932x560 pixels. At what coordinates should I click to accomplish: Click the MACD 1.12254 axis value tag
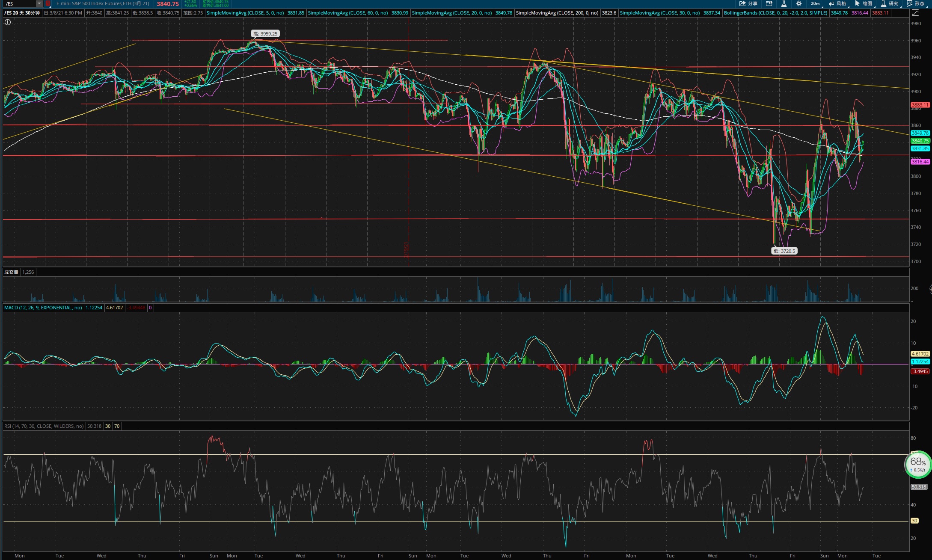pos(920,361)
